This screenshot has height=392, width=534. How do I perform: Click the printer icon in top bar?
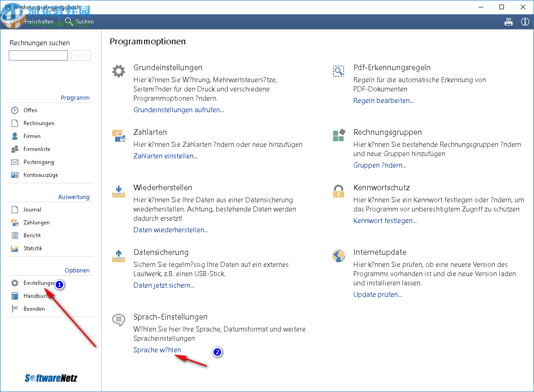pos(509,22)
